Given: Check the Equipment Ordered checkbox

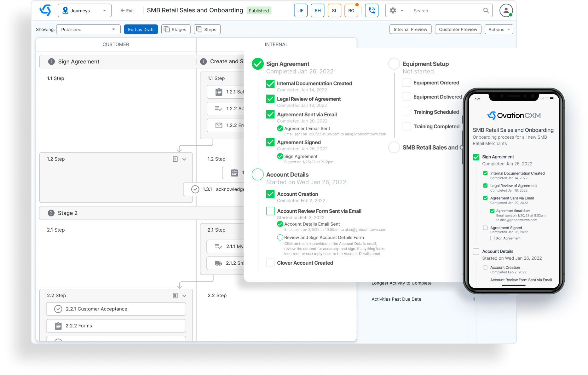Looking at the screenshot, I should pyautogui.click(x=406, y=82).
